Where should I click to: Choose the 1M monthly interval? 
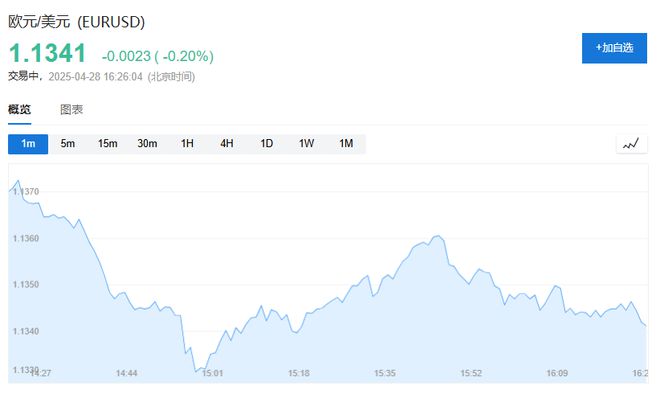pyautogui.click(x=346, y=144)
